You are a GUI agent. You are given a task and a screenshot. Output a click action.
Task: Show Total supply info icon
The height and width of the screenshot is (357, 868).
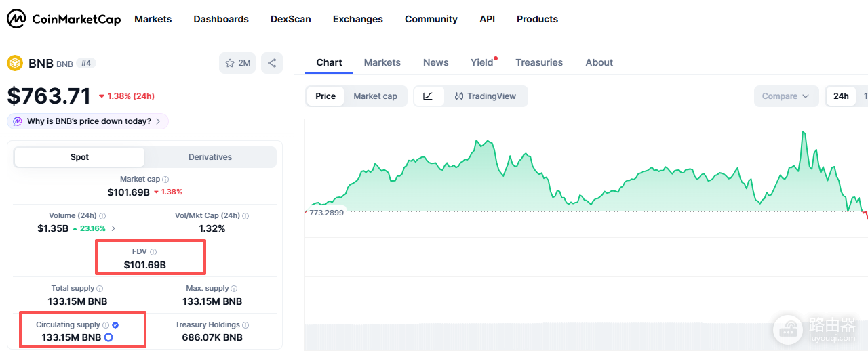pyautogui.click(x=100, y=289)
